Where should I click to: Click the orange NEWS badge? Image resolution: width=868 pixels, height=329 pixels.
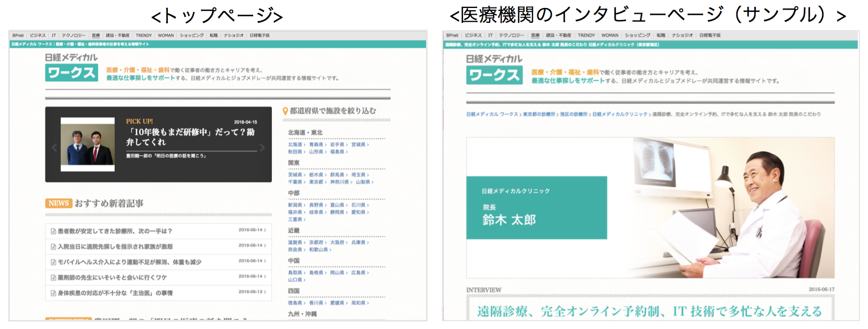pyautogui.click(x=59, y=203)
